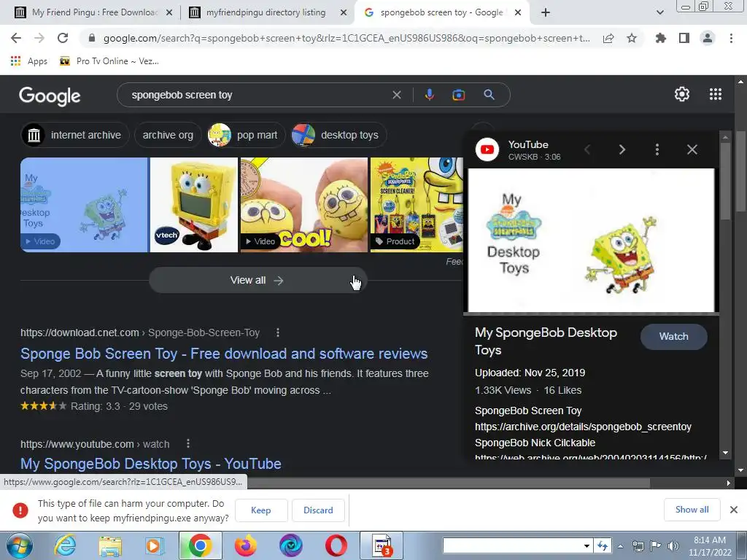Go to previous video in YouTube panel
This screenshot has height=560, width=747.
tap(587, 149)
